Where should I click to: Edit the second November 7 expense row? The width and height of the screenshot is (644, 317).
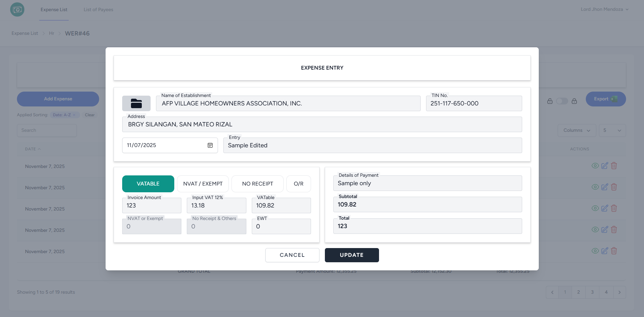[605, 187]
